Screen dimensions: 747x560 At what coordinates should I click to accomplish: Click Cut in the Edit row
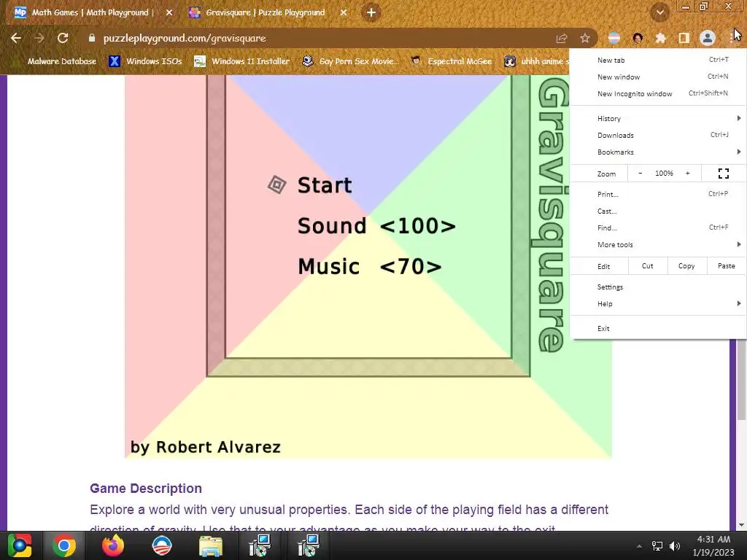(648, 266)
